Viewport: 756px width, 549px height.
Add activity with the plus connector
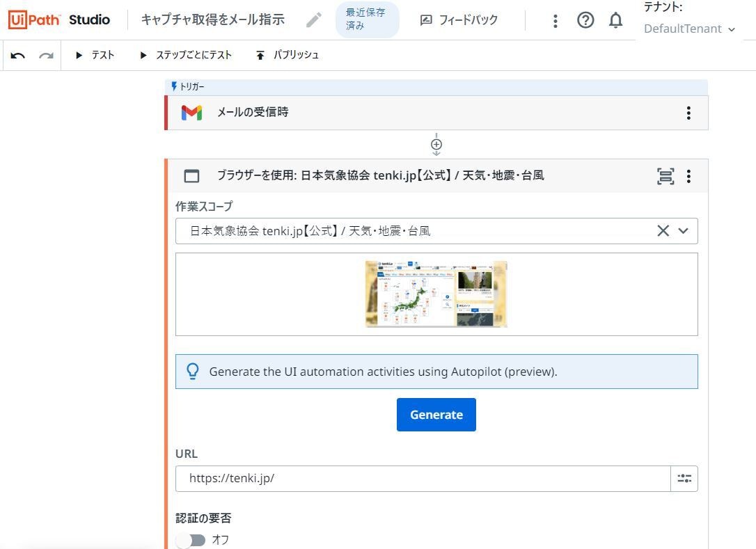click(x=436, y=145)
